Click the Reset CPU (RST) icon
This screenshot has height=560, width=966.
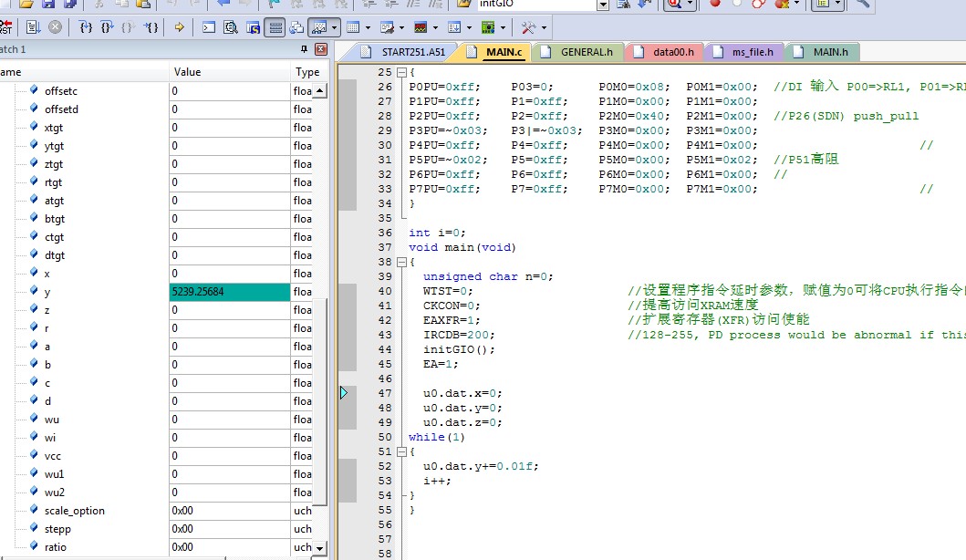click(x=5, y=27)
